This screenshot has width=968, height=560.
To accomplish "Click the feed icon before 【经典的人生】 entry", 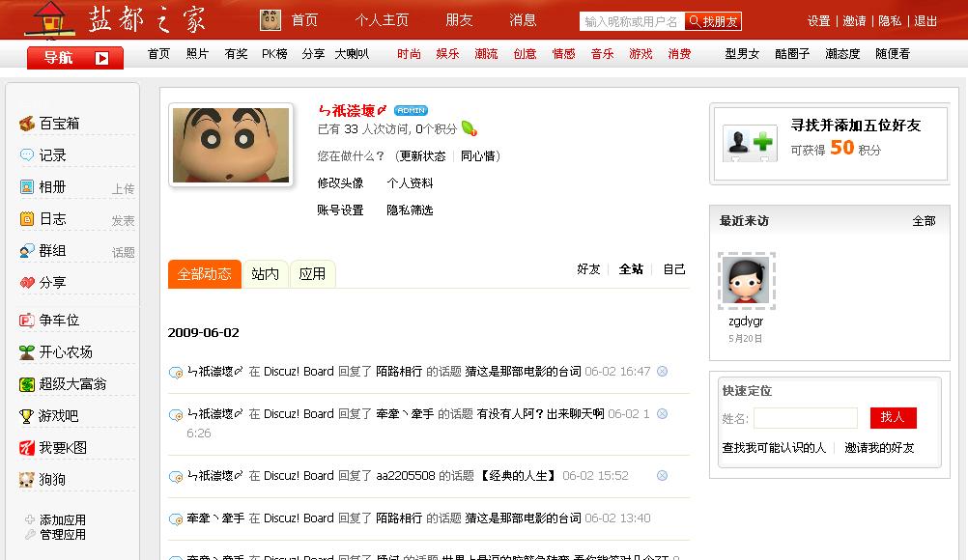I will pyautogui.click(x=176, y=477).
